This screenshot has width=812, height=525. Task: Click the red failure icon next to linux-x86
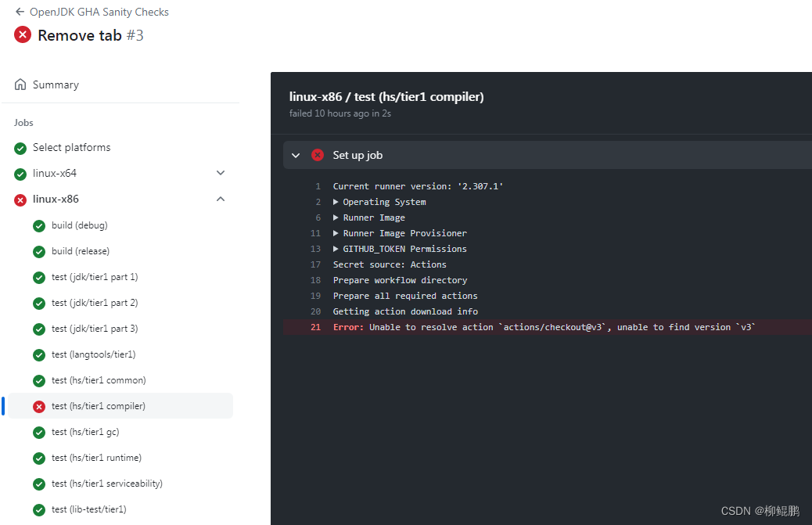(20, 199)
